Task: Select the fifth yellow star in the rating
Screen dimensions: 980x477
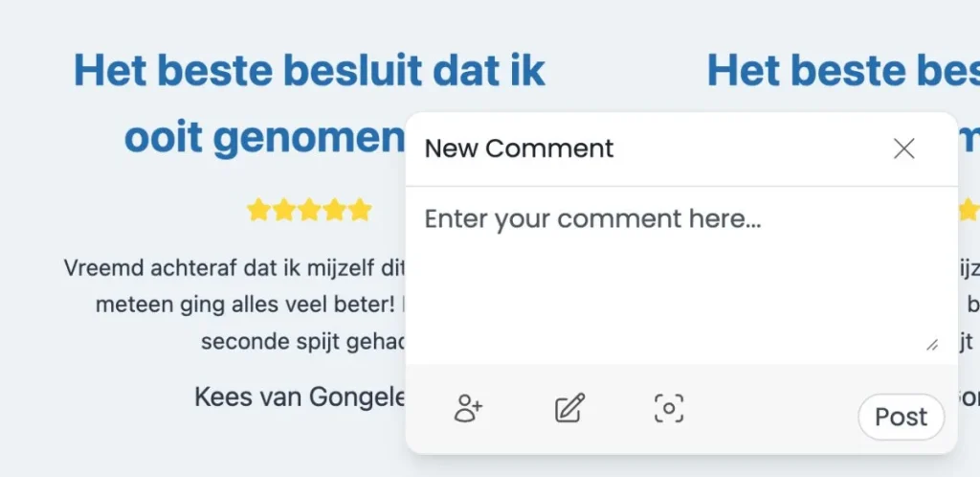Action: coord(359,210)
